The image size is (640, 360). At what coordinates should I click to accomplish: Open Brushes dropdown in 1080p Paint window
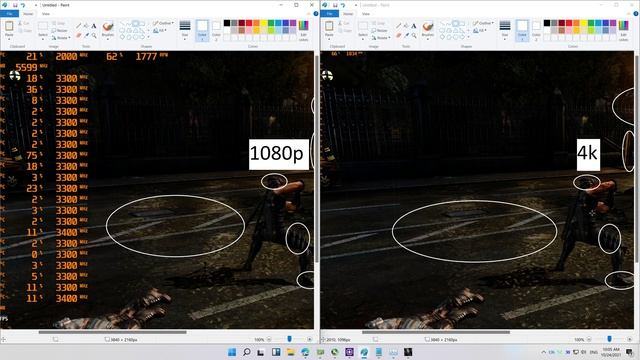coord(108,38)
